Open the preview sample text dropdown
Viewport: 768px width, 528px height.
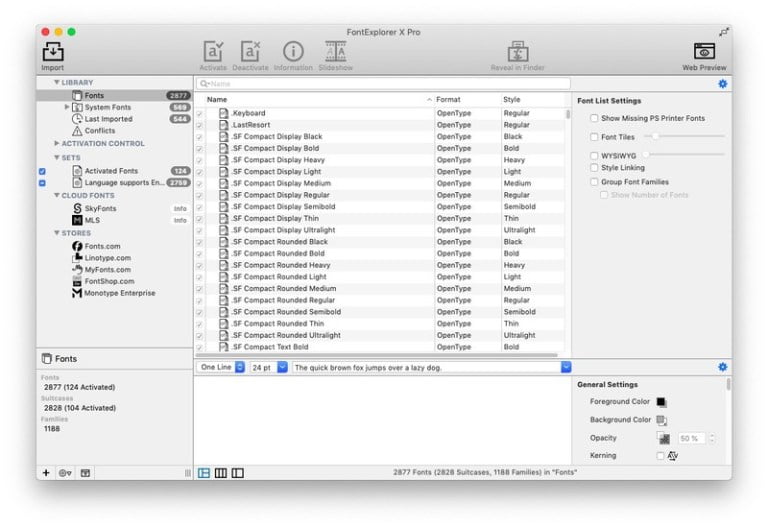click(x=566, y=367)
